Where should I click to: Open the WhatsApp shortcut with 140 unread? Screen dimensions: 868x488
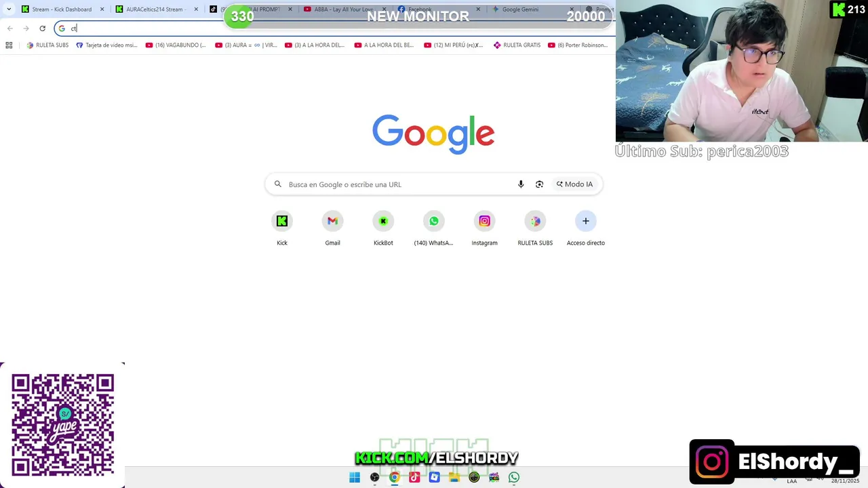pyautogui.click(x=434, y=228)
